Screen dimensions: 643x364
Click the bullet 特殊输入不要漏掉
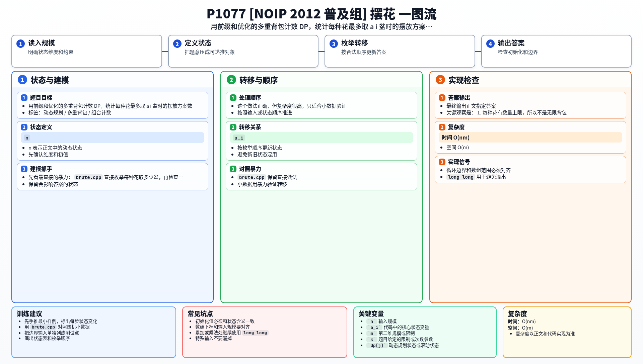tap(214, 339)
